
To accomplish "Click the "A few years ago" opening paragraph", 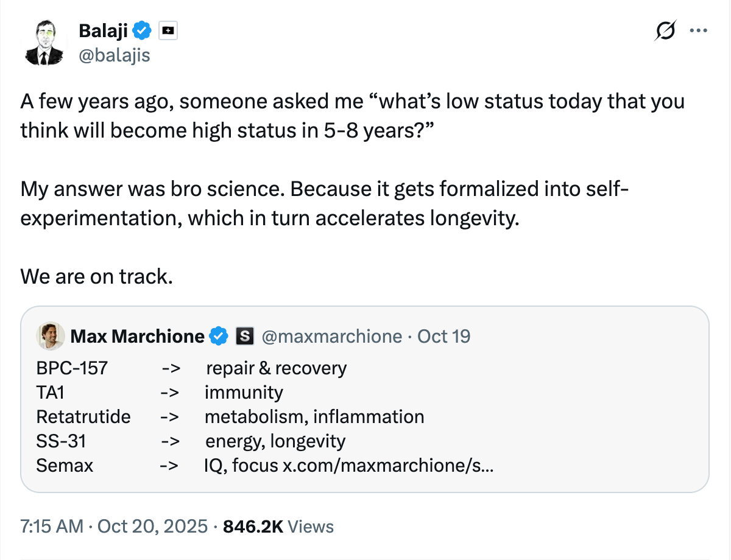I will tap(352, 114).
